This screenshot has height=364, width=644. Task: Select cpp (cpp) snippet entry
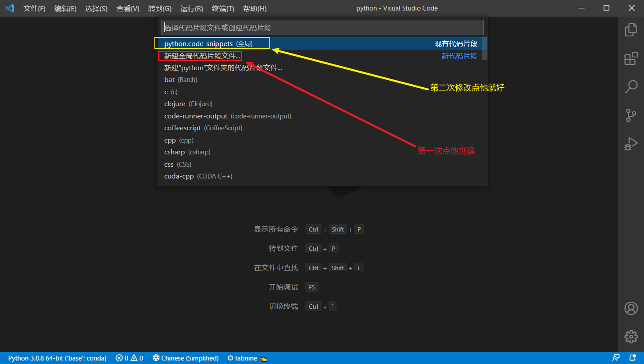[x=319, y=140]
